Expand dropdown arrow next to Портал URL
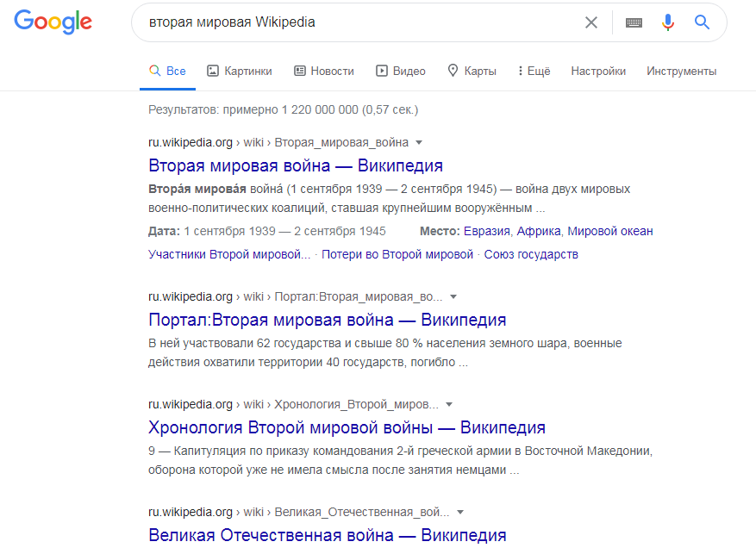Viewport: 756px width, 548px height. point(453,297)
